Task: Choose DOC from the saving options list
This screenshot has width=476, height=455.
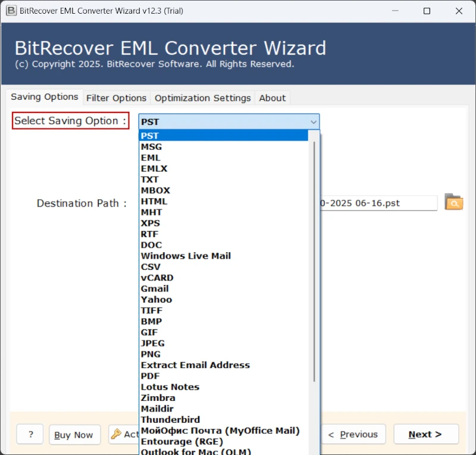Action: click(x=224, y=245)
